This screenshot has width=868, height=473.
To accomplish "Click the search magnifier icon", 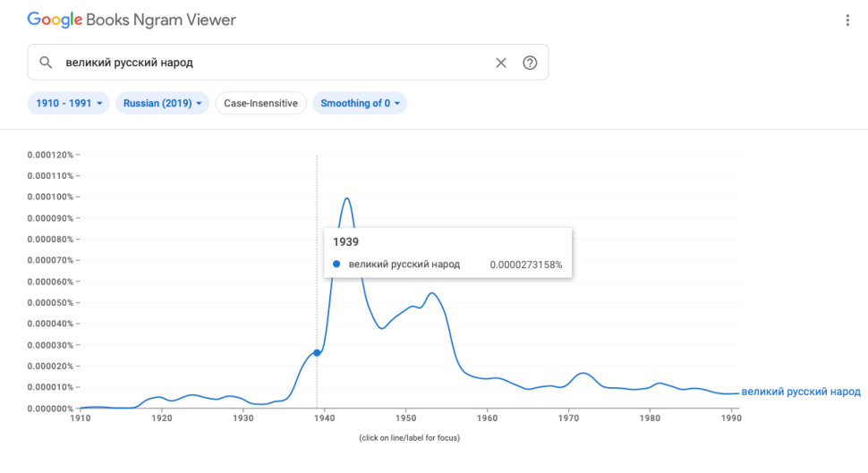I will [x=46, y=63].
